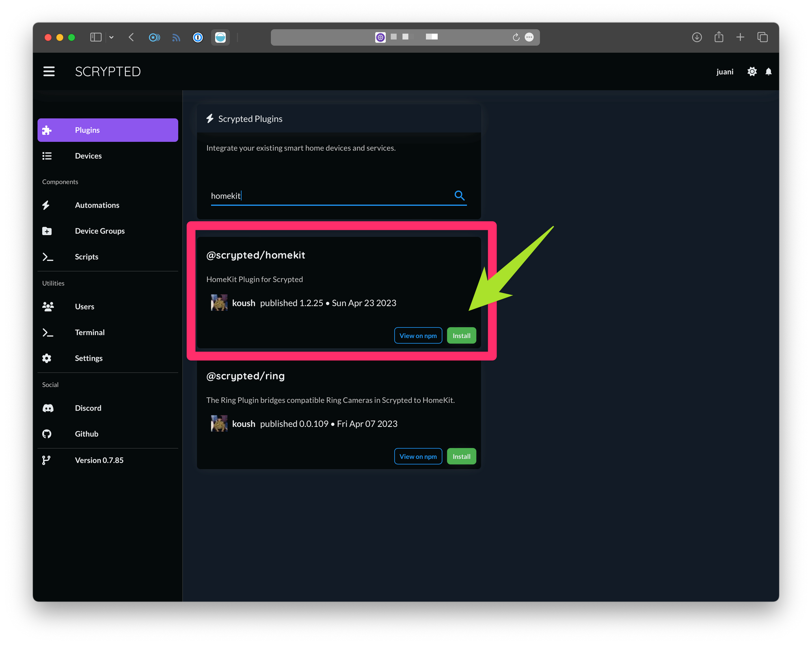Image resolution: width=812 pixels, height=645 pixels.
Task: Go back in the browser
Action: (131, 37)
